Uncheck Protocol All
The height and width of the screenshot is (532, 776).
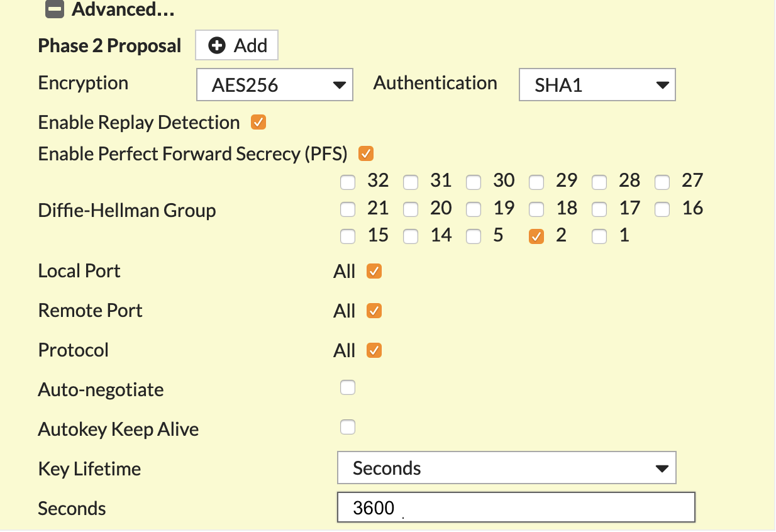(374, 350)
